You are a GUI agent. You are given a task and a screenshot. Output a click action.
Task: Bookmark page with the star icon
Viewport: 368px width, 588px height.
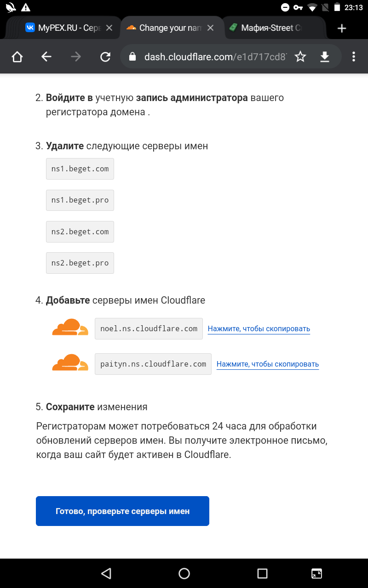(x=300, y=57)
